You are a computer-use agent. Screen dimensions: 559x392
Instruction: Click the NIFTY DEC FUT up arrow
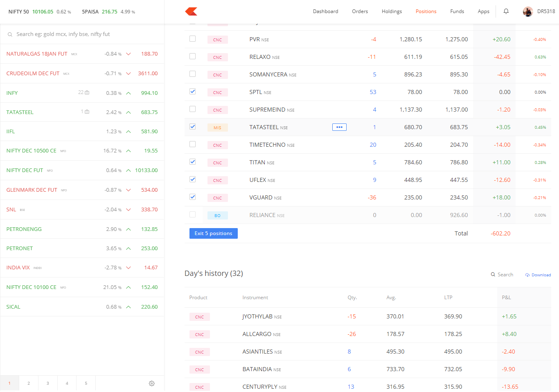tap(128, 170)
